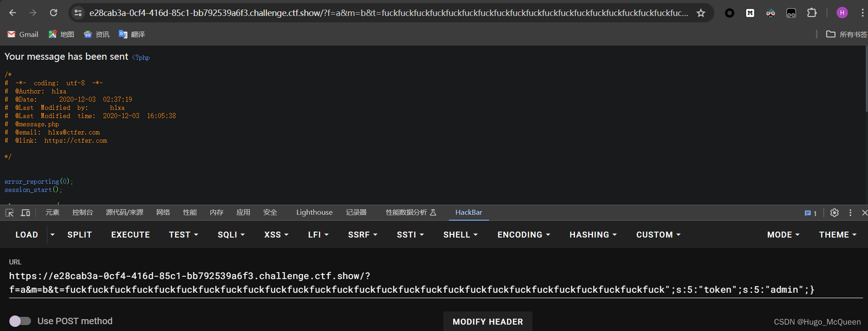Switch to the 源代码/来源 Sources tab
868x331 pixels.
[124, 212]
